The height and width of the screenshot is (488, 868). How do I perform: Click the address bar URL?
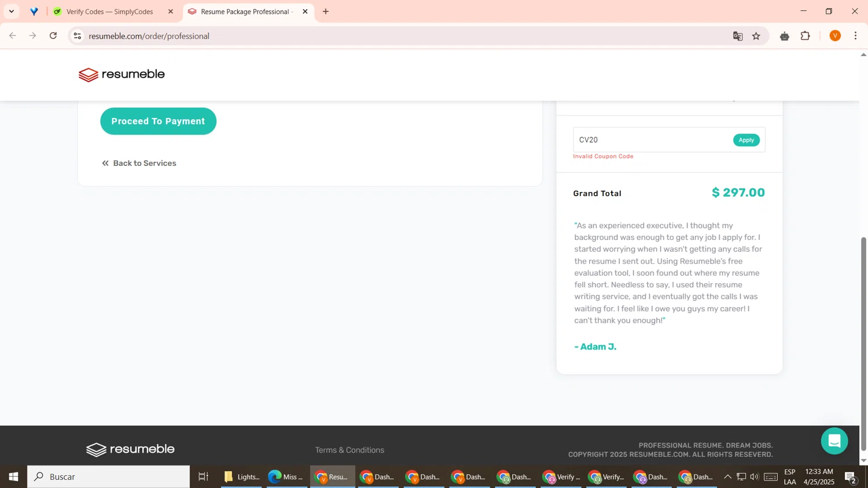149,36
